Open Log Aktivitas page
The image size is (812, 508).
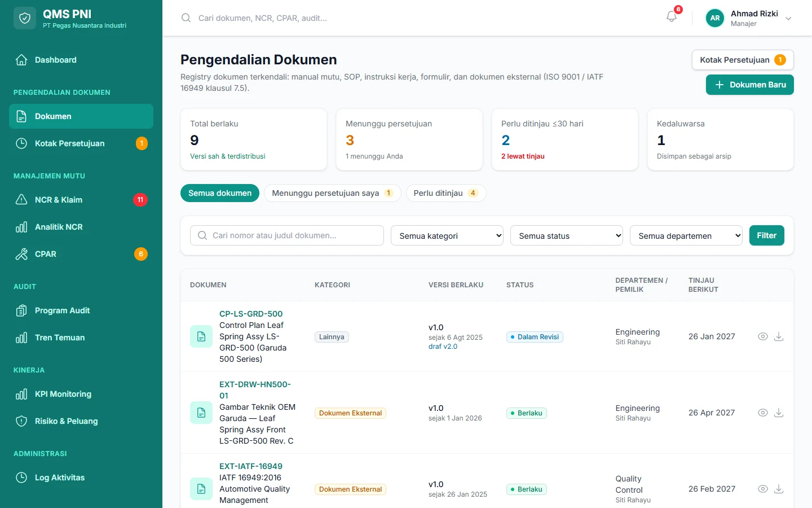[x=81, y=478]
